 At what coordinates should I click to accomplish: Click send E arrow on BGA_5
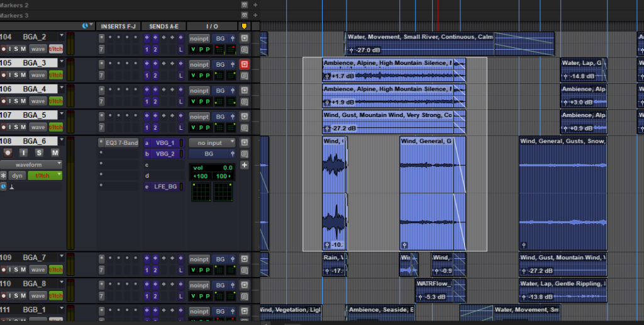click(x=180, y=116)
